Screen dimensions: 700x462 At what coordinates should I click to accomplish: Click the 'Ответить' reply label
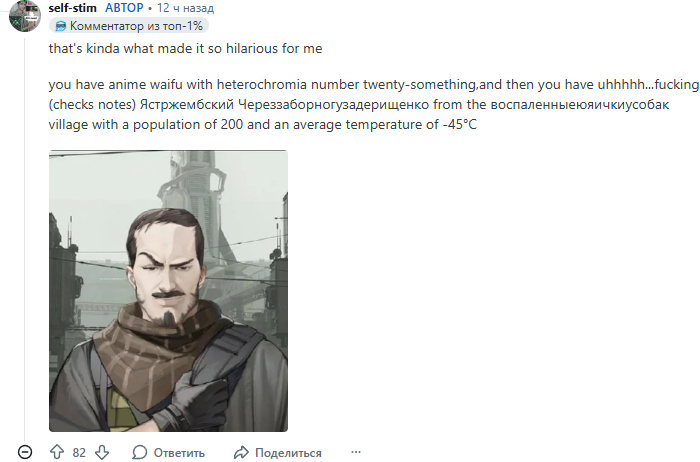[179, 453]
